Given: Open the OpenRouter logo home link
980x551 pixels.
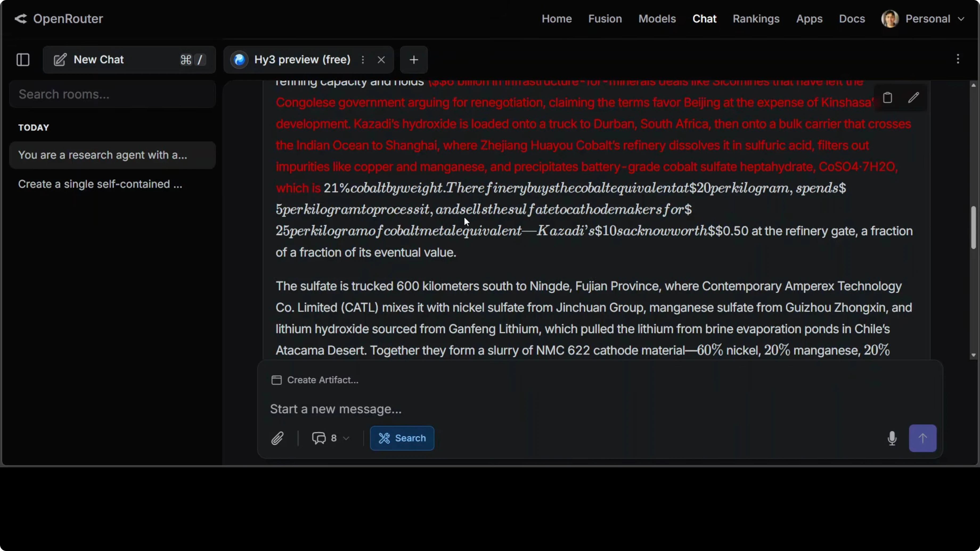Looking at the screenshot, I should 59,19.
